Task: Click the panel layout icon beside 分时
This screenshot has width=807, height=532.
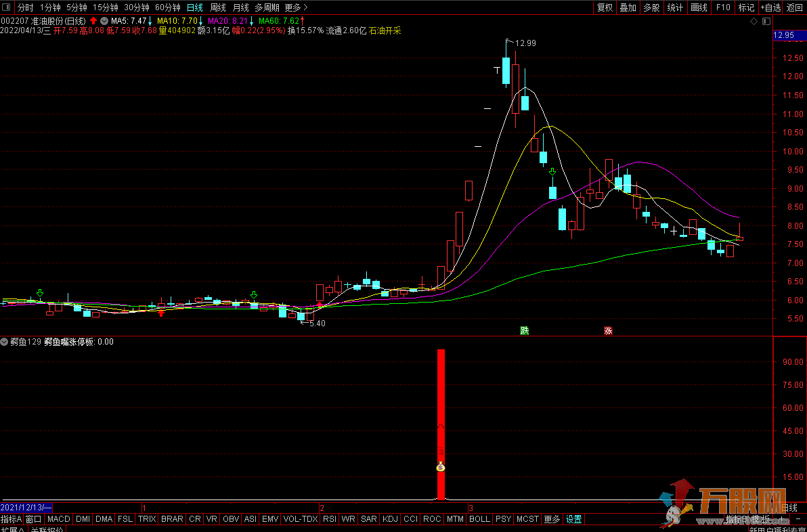Action: click(6, 7)
